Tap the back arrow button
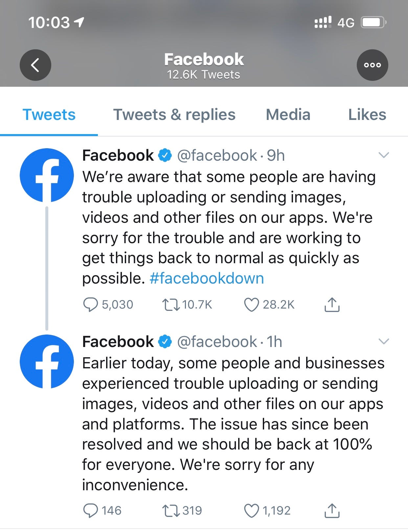Screen dimensions: 408x532 pos(35,65)
